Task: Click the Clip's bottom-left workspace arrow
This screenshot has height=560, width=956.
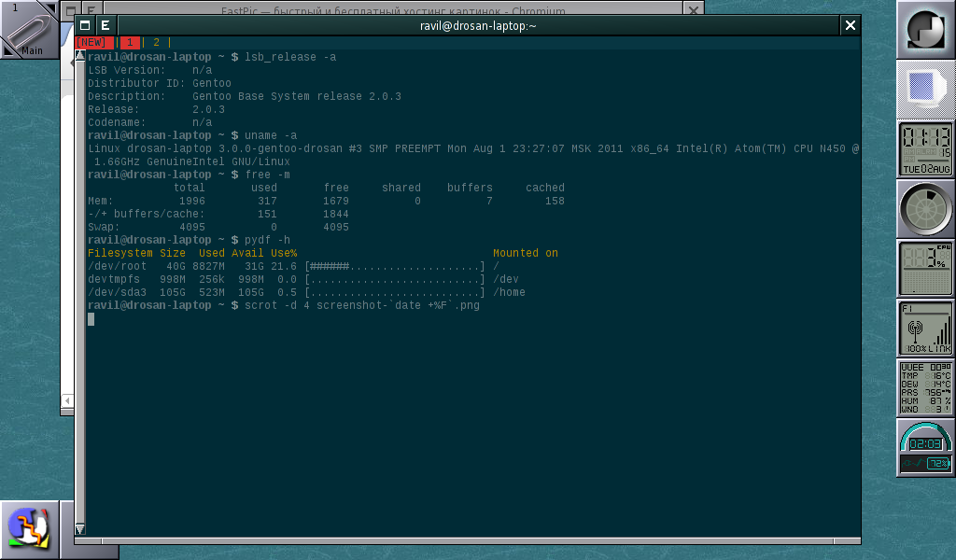Action: point(7,50)
